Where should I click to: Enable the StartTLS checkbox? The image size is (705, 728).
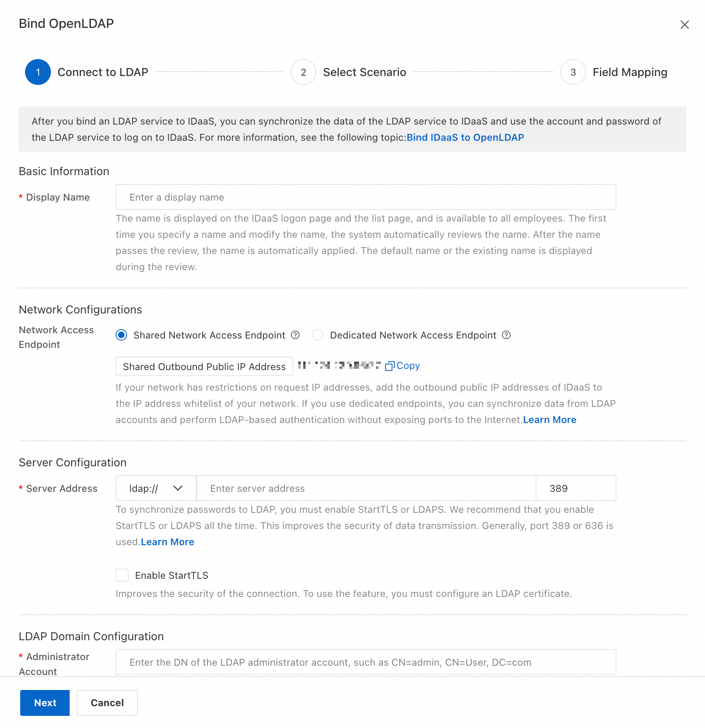[122, 575]
